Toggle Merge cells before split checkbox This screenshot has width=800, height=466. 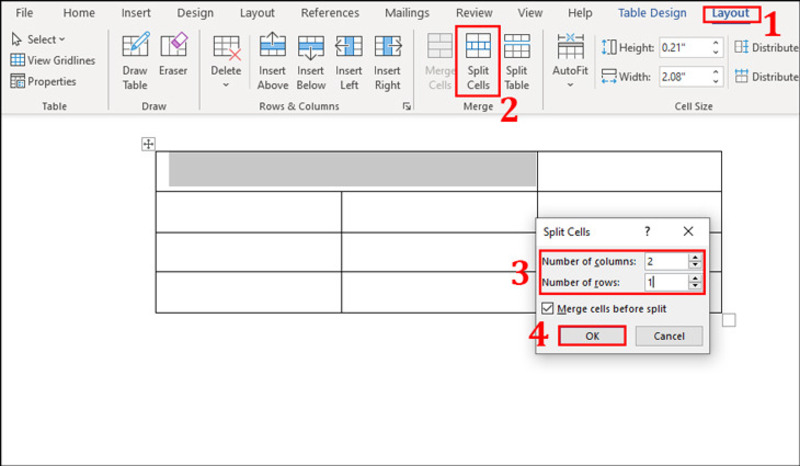tap(547, 309)
